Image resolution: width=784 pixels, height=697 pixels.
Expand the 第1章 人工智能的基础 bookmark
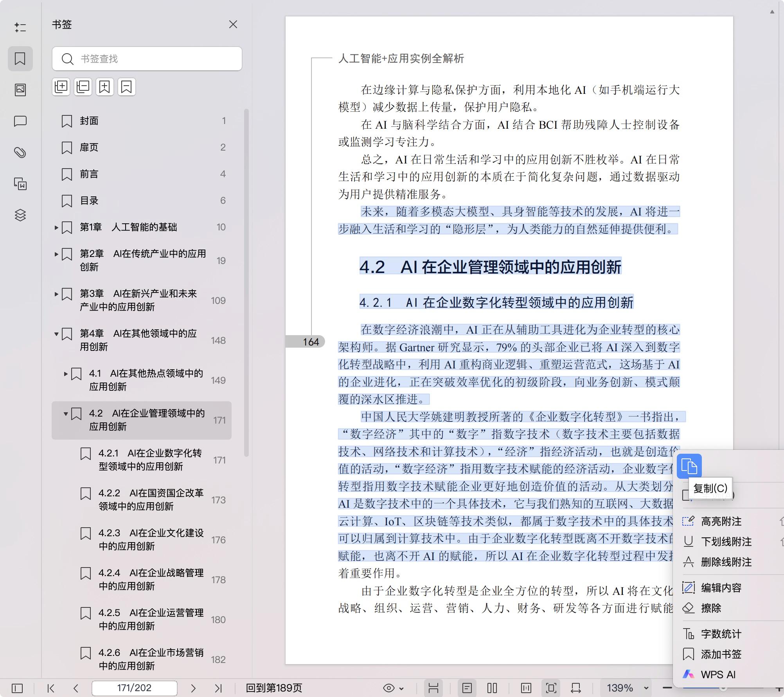(x=56, y=227)
